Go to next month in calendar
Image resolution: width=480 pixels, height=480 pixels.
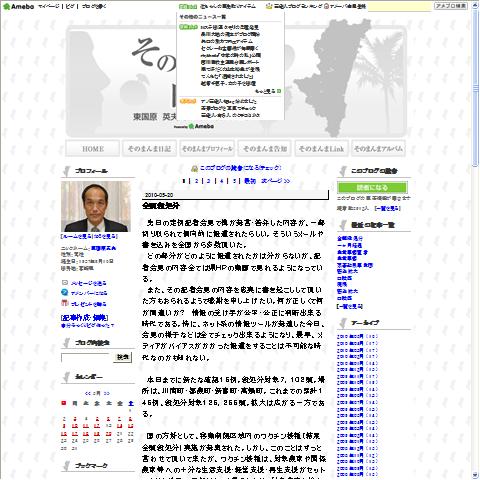(107, 393)
